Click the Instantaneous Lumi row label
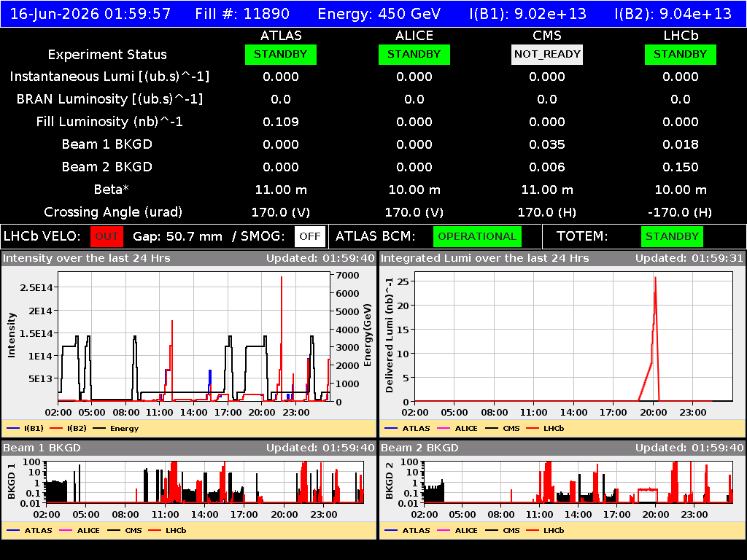The width and height of the screenshot is (747, 560). click(109, 77)
